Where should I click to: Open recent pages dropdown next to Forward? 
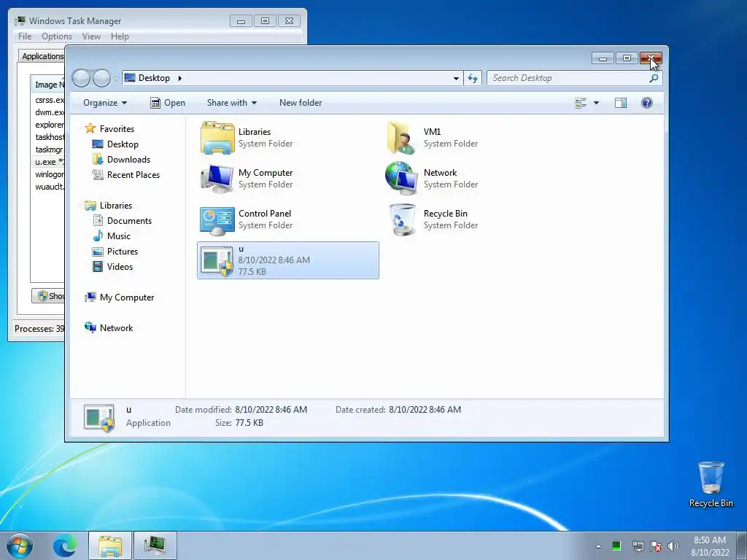(116, 78)
